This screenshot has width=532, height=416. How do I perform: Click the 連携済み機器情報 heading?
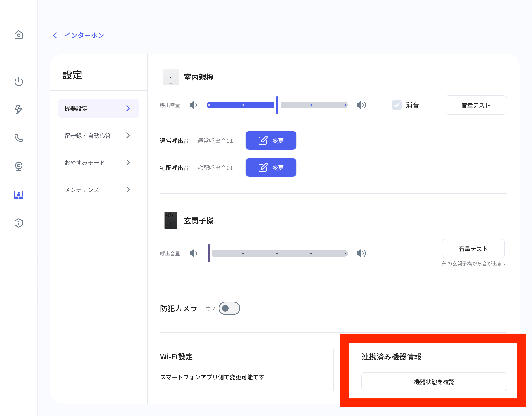point(392,357)
